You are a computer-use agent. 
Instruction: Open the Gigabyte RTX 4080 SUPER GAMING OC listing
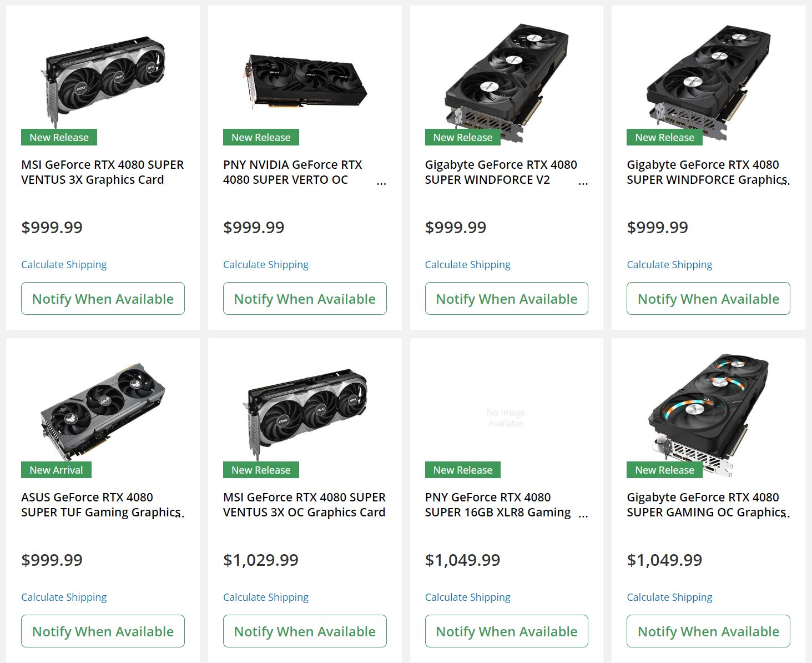(706, 505)
